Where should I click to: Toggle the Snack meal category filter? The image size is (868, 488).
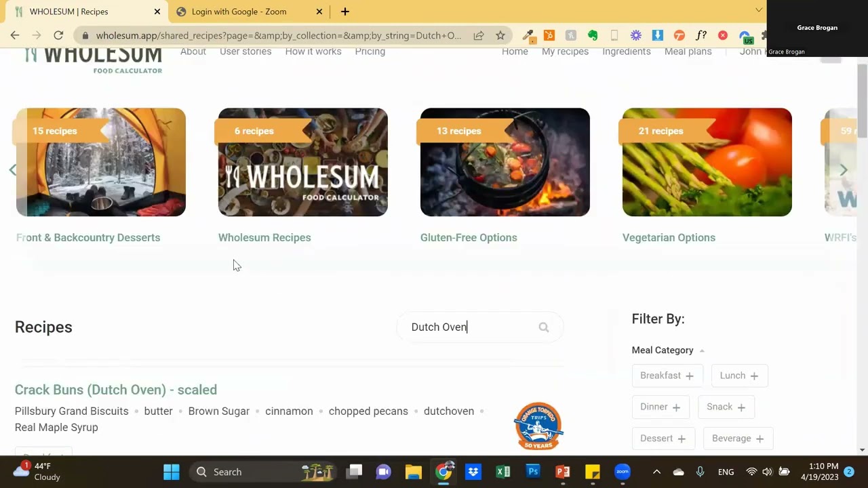pyautogui.click(x=726, y=407)
